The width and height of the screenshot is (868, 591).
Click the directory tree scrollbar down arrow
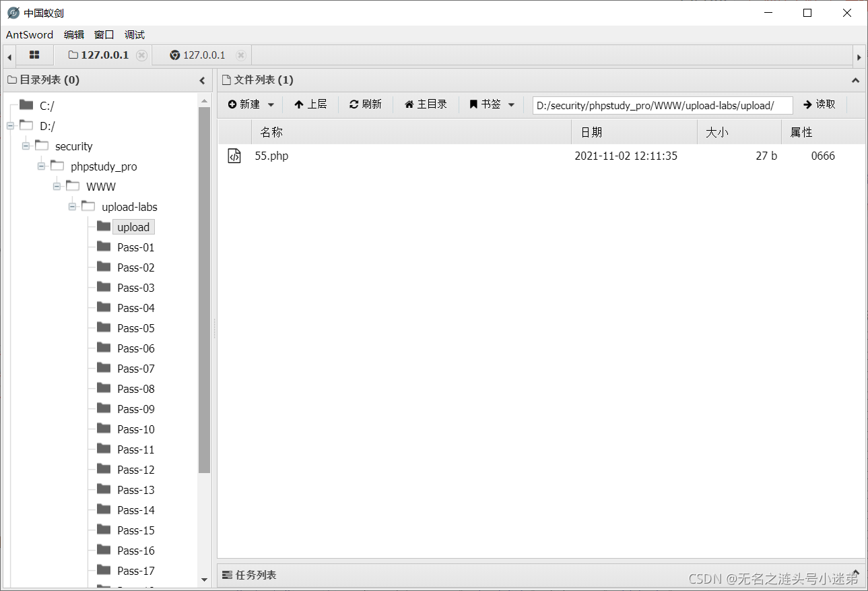[x=205, y=580]
